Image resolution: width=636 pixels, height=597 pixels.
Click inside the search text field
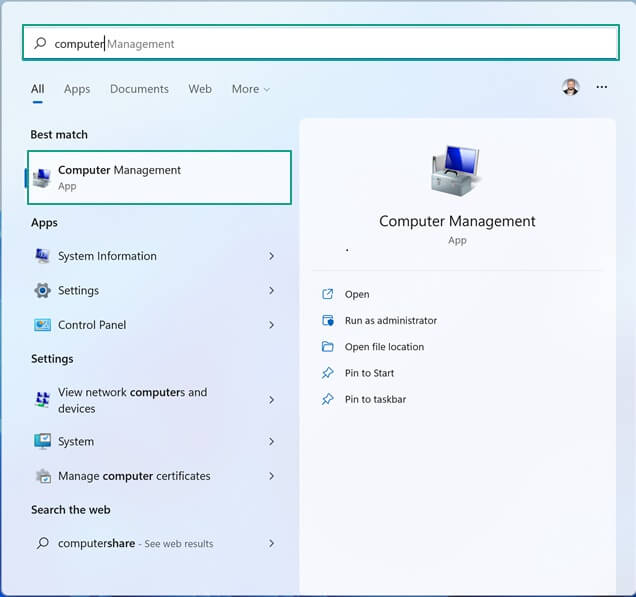point(320,43)
